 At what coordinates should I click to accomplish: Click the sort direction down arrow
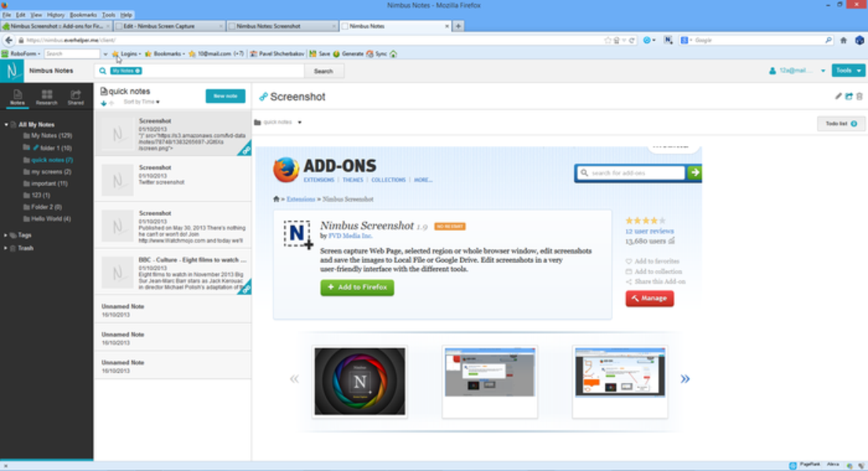(104, 103)
